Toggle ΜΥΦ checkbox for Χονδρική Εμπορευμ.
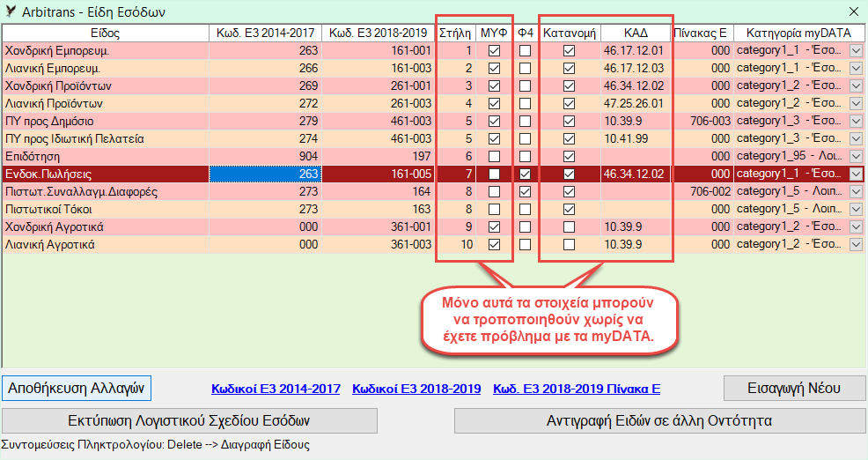868x460 pixels. (494, 51)
